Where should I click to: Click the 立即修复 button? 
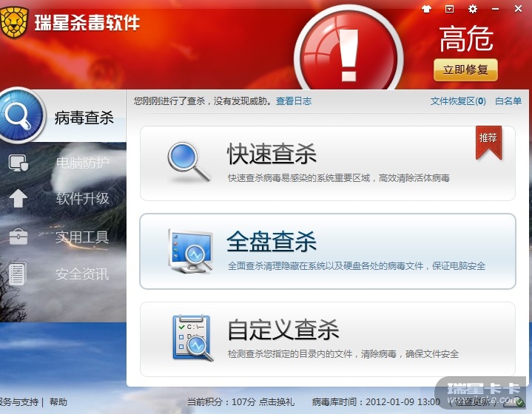tap(465, 69)
